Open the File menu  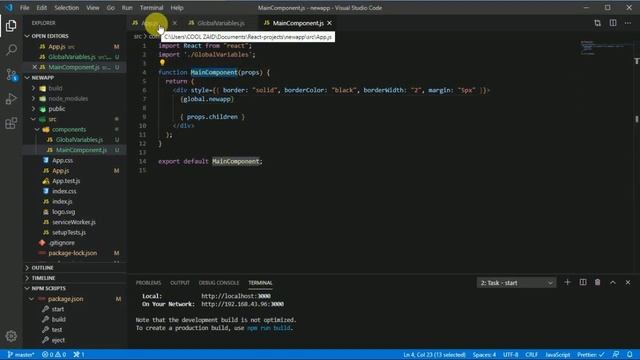click(x=24, y=8)
